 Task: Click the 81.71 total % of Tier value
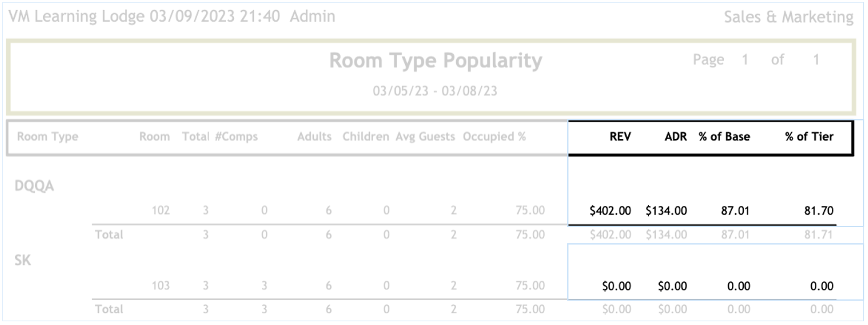coord(818,235)
